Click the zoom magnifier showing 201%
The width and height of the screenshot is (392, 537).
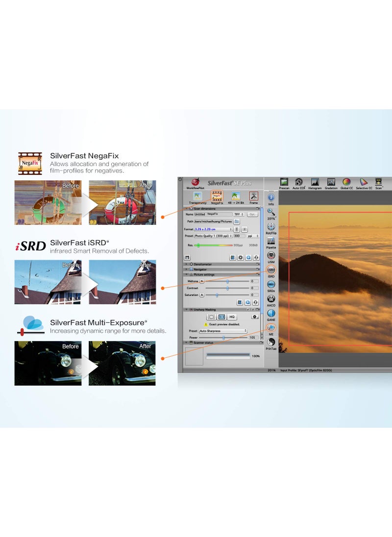(x=271, y=214)
